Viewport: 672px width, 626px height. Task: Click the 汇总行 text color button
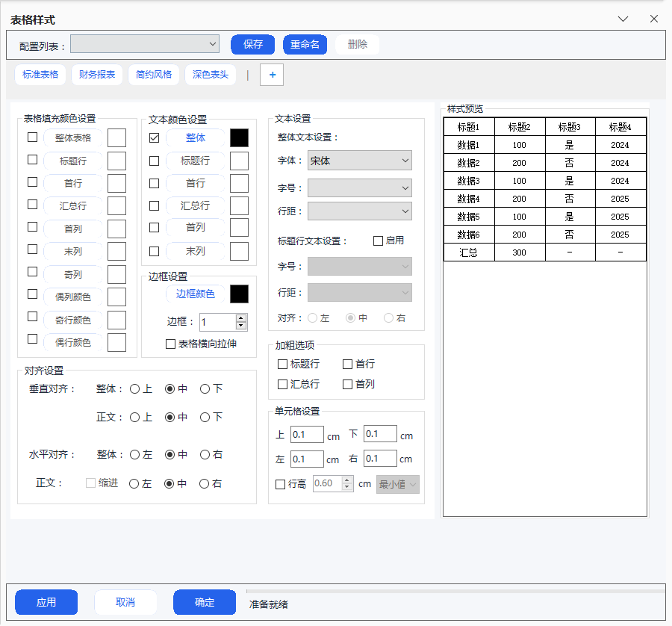point(195,205)
